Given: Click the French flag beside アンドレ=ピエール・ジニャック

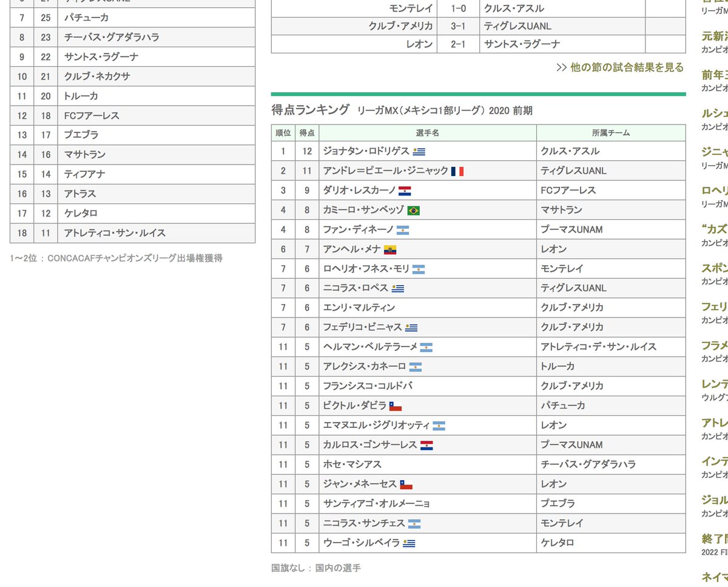Looking at the screenshot, I should (x=457, y=171).
